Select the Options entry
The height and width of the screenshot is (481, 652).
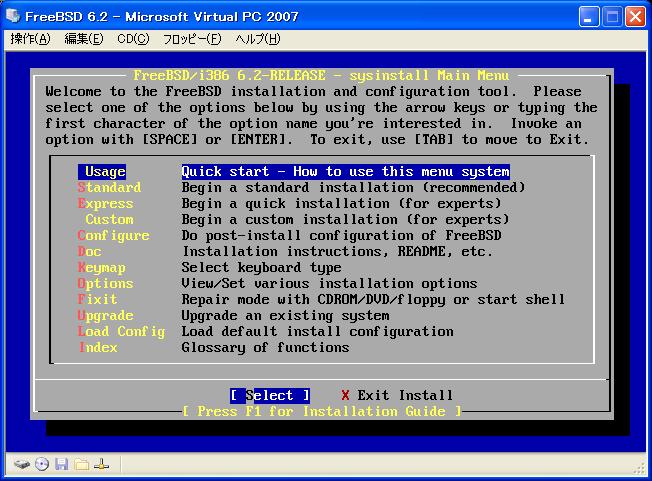click(x=106, y=284)
